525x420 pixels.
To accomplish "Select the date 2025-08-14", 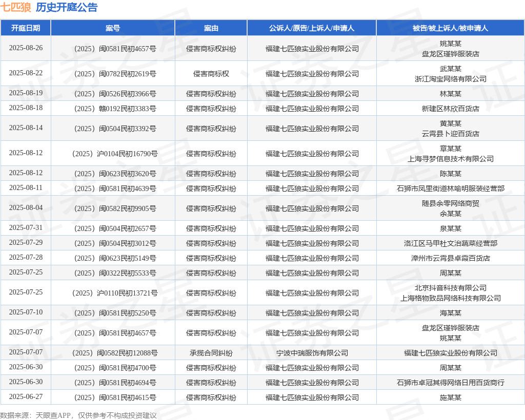I will coord(26,128).
